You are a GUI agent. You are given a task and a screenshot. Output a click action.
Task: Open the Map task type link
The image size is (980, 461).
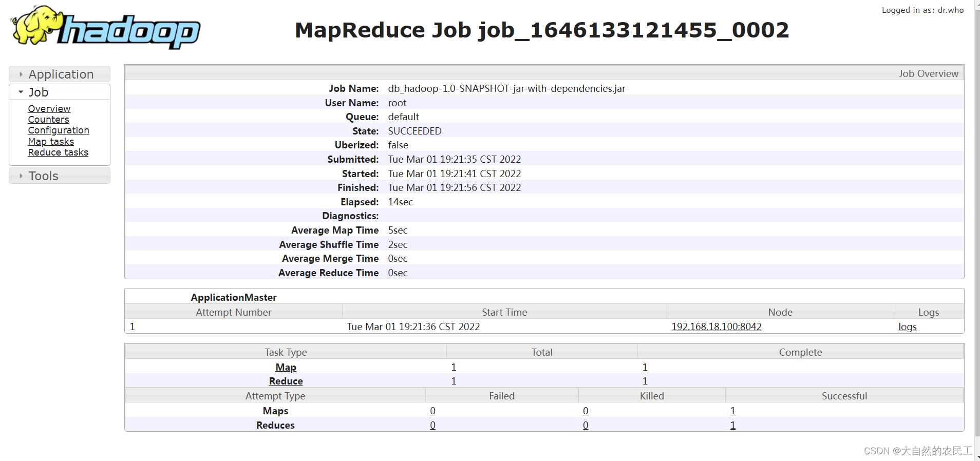pyautogui.click(x=286, y=367)
